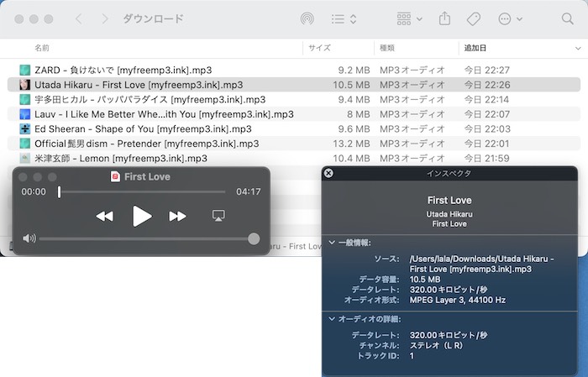The width and height of the screenshot is (588, 377).
Task: Click the volume slider knob
Action: [x=254, y=238]
